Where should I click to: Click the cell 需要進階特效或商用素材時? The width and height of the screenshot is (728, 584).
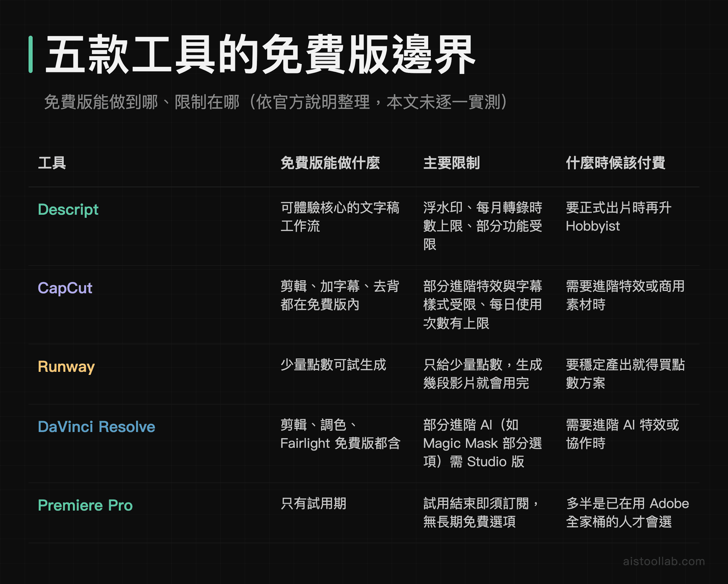[626, 295]
